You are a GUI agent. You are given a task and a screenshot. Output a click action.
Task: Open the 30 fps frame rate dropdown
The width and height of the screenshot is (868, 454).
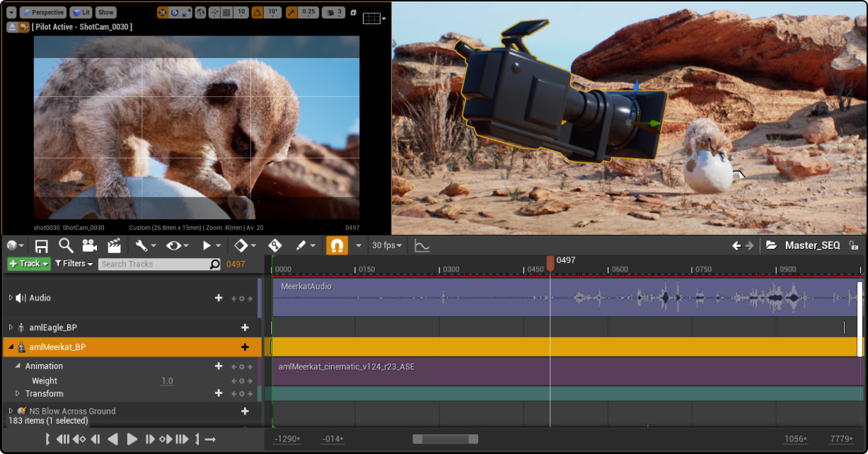[388, 245]
